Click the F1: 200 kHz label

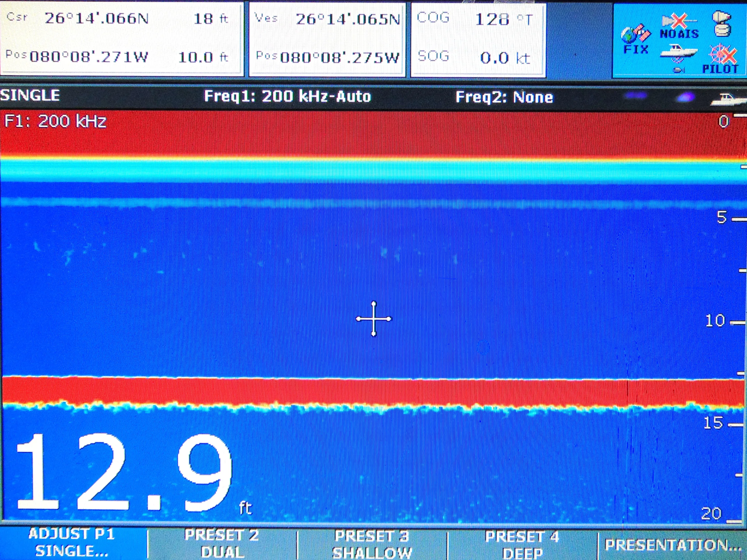(55, 121)
